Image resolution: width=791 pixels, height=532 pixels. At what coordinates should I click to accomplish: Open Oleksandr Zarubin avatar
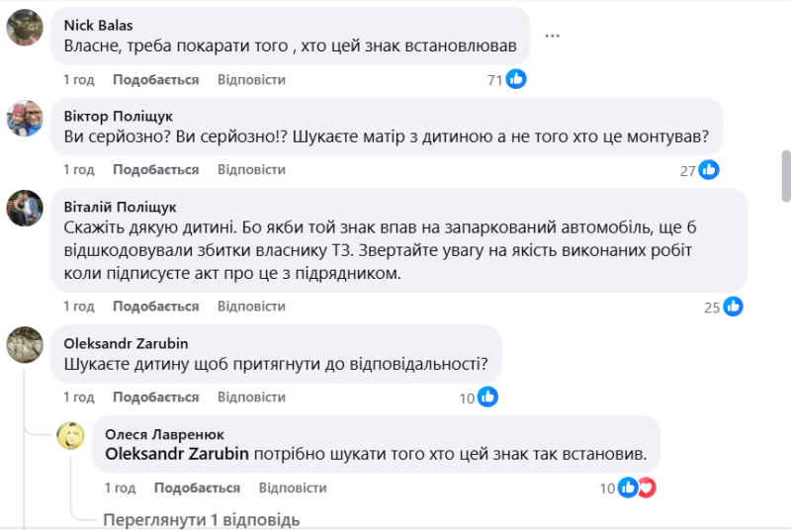click(x=25, y=345)
